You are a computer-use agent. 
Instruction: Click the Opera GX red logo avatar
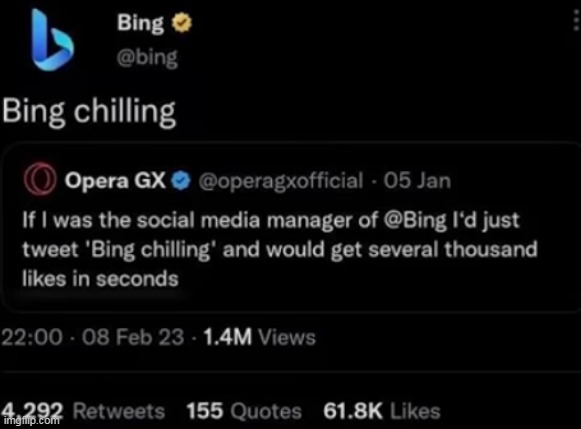tap(40, 179)
